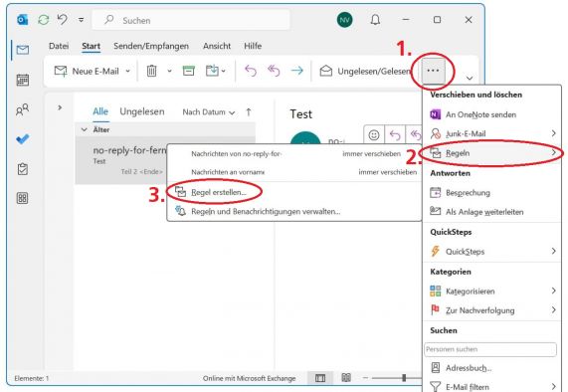The height and width of the screenshot is (392, 568).
Task: Click the Reply All arrows in ribbon
Action: [274, 71]
